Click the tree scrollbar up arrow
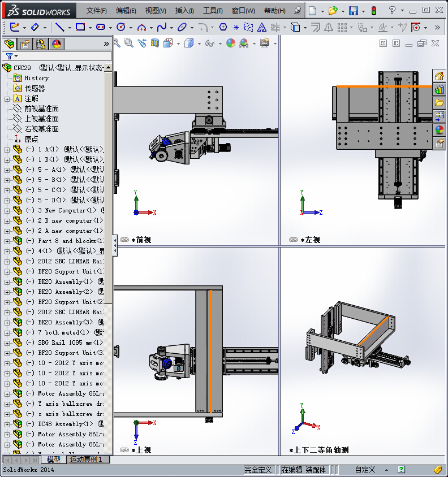The width and height of the screenshot is (448, 477). tap(108, 67)
